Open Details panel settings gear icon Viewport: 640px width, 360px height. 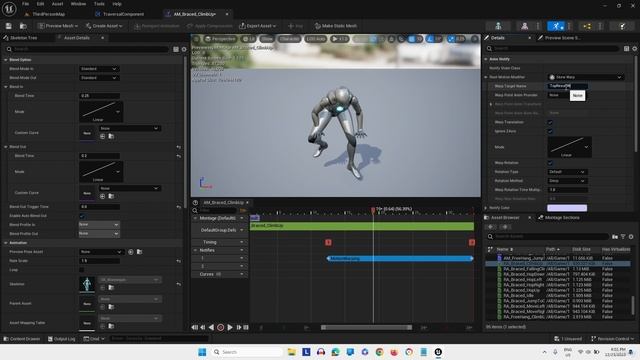pos(635,49)
